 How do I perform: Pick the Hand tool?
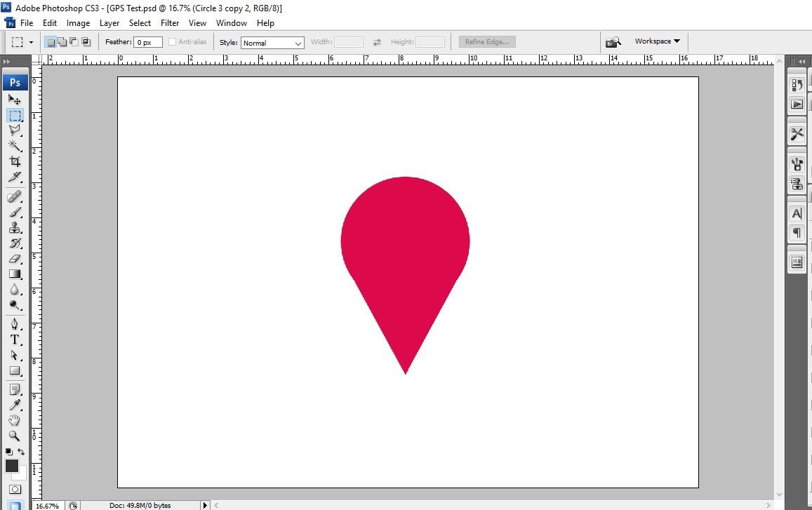15,420
